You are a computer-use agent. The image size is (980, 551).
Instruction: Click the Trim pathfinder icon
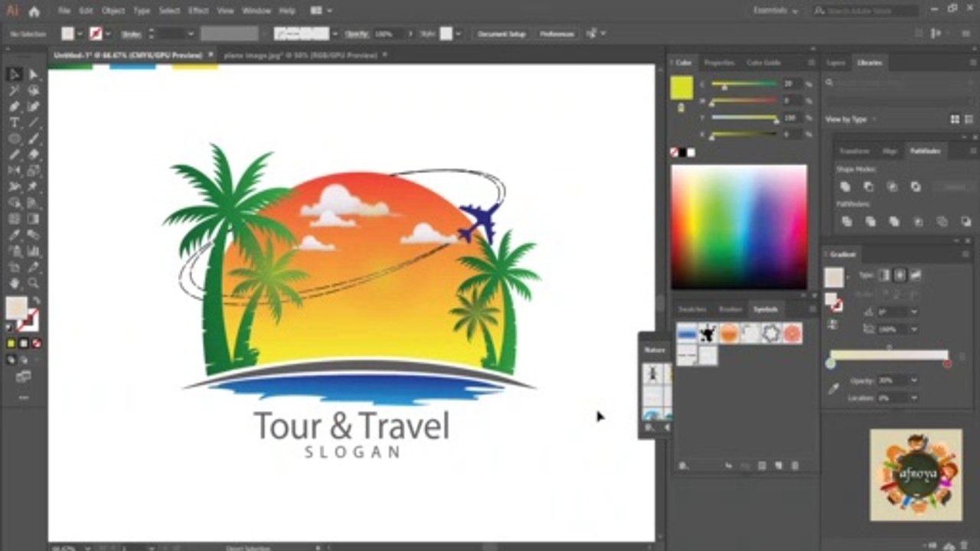pyautogui.click(x=871, y=221)
